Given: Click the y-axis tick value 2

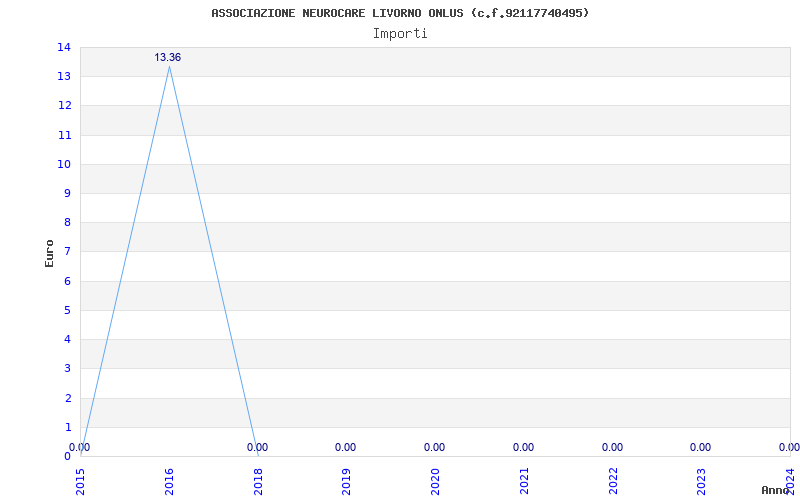Looking at the screenshot, I should click(68, 398).
